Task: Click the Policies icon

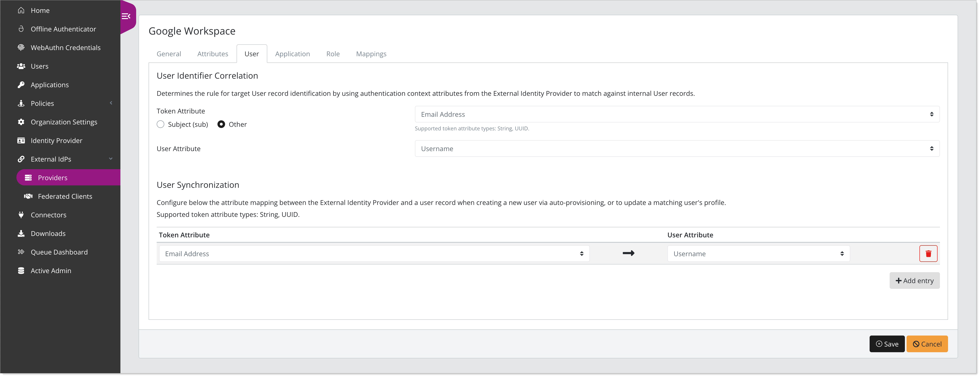Action: [21, 103]
